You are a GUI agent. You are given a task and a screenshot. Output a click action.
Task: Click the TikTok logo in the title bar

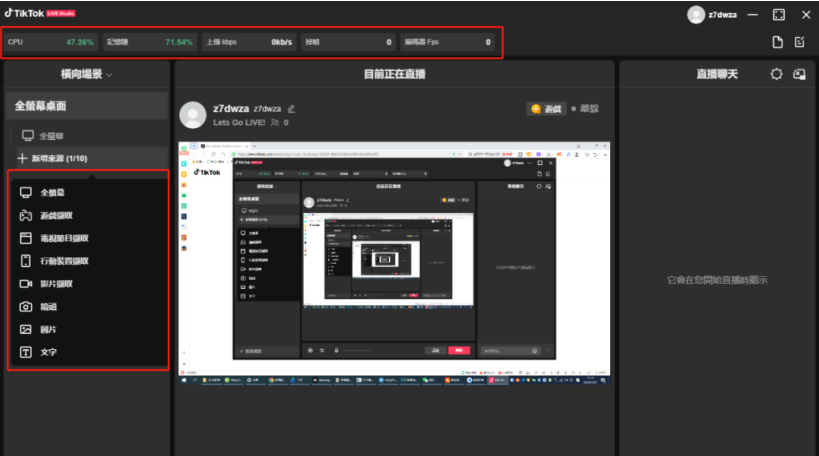24,13
